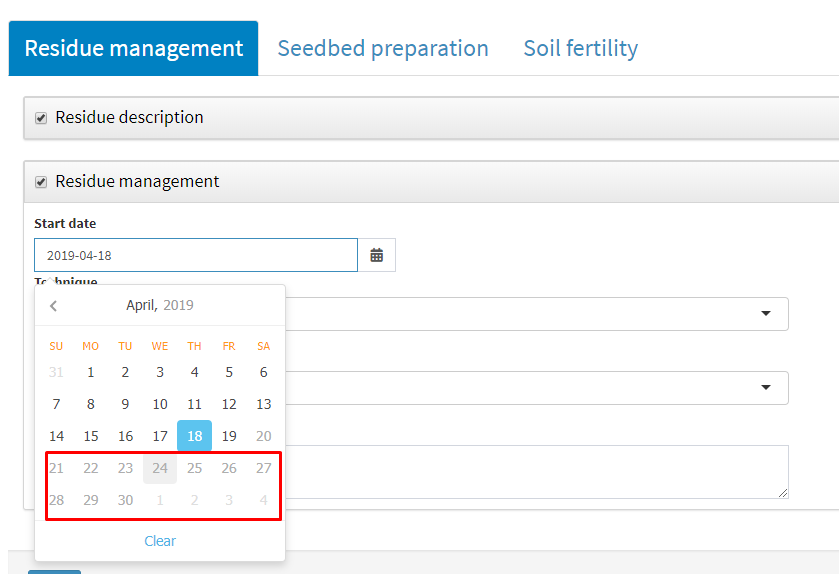The height and width of the screenshot is (574, 839).
Task: Open the calendar icon next to Start date
Action: pyautogui.click(x=377, y=255)
